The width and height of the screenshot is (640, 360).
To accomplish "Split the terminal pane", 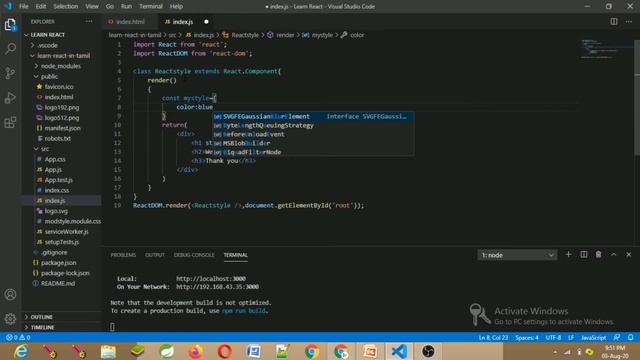I will point(584,254).
